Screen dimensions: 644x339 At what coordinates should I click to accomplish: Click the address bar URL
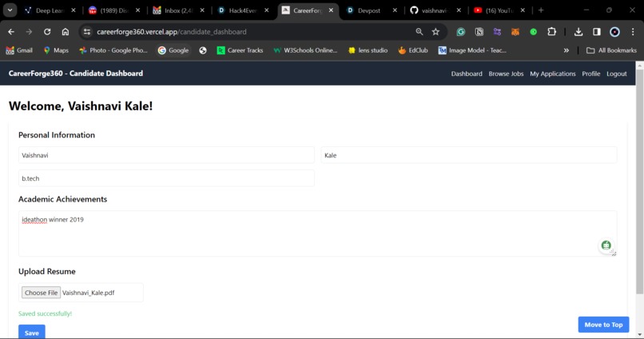tap(172, 32)
